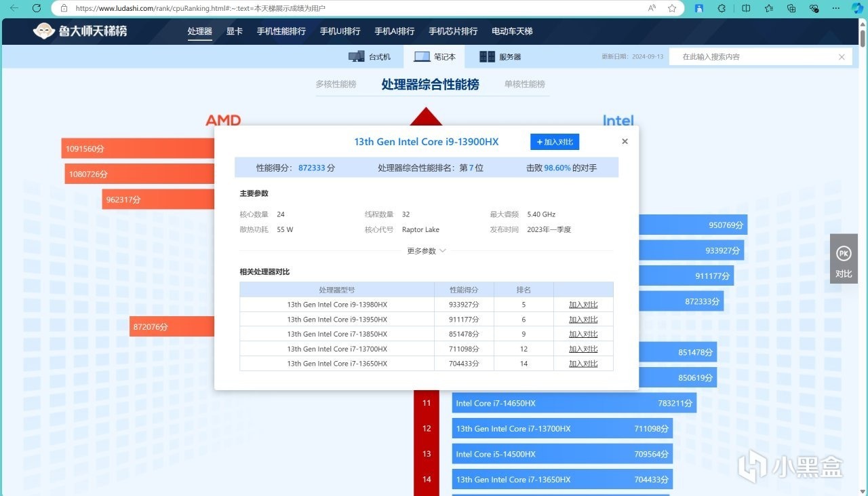868x496 pixels.
Task: Select the Intel 851478分 bar
Action: (x=677, y=352)
